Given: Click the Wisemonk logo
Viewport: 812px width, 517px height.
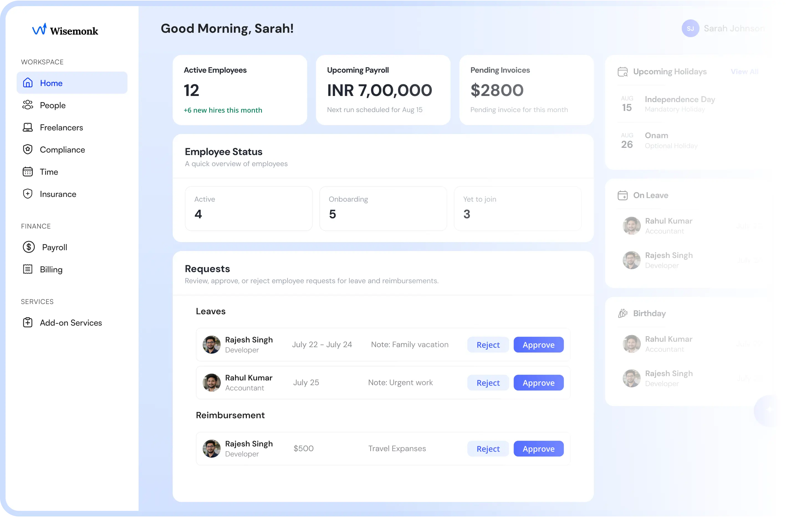Looking at the screenshot, I should click(65, 30).
